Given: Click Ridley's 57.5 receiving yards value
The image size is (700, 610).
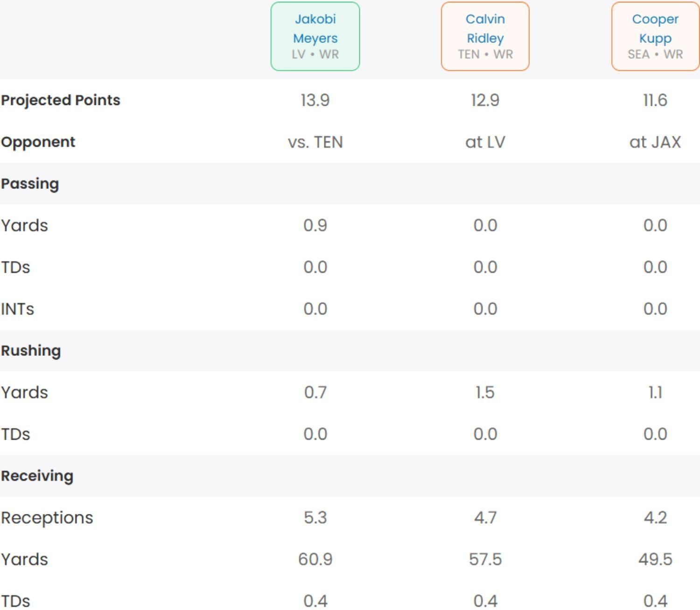Looking at the screenshot, I should (485, 559).
